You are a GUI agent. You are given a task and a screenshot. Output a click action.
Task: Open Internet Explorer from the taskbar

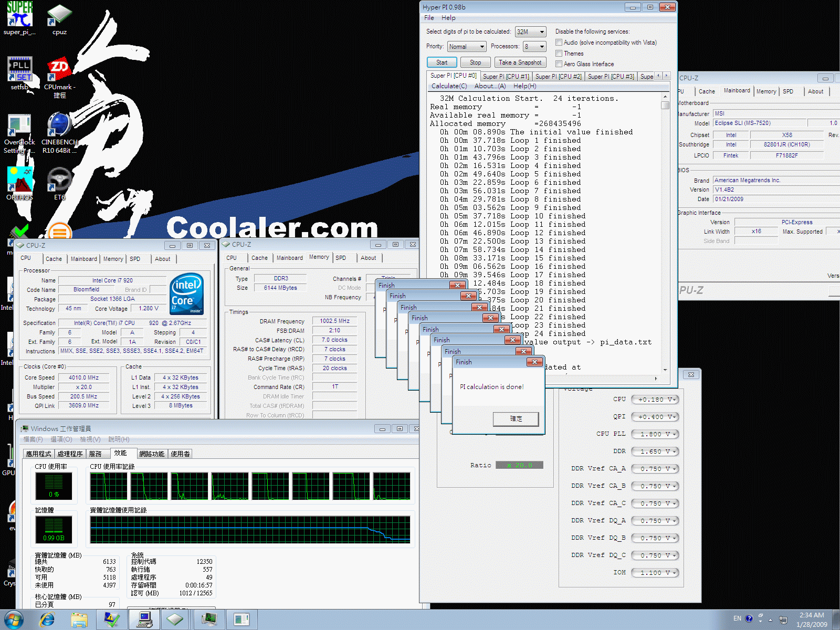pyautogui.click(x=47, y=619)
